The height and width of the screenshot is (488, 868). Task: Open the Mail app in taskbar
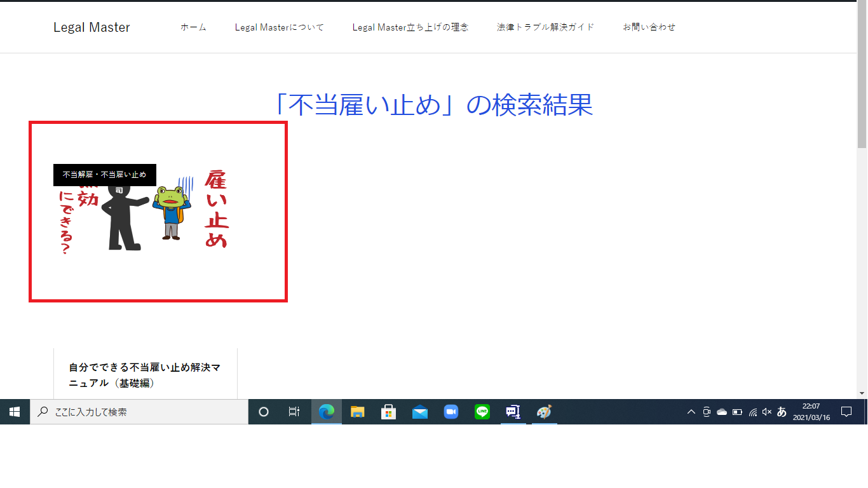pos(420,412)
